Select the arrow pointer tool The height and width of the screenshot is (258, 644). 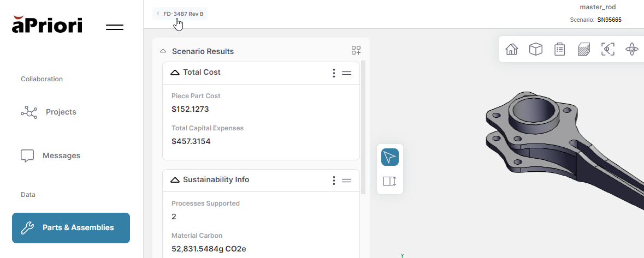pos(389,157)
